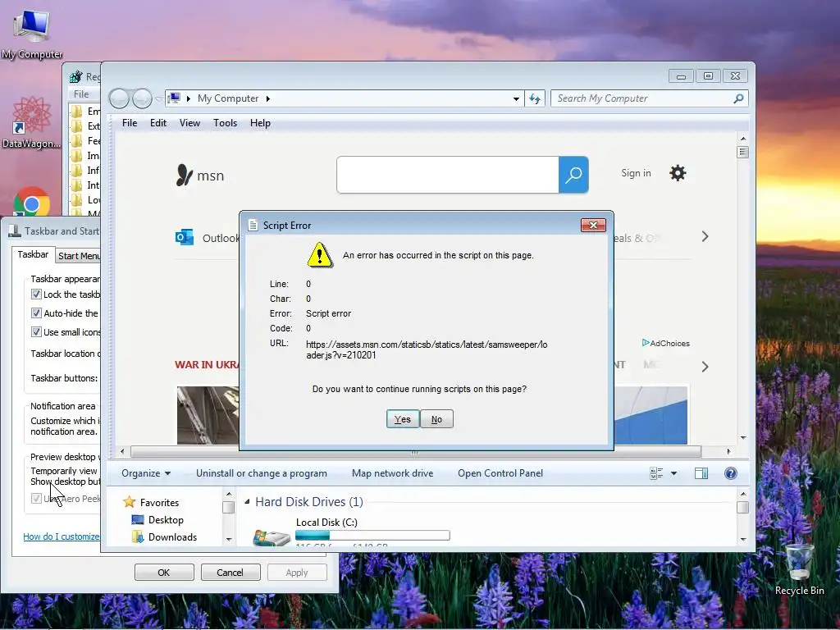Select the Local Disk (C:) drive icon
840x630 pixels.
tap(272, 537)
